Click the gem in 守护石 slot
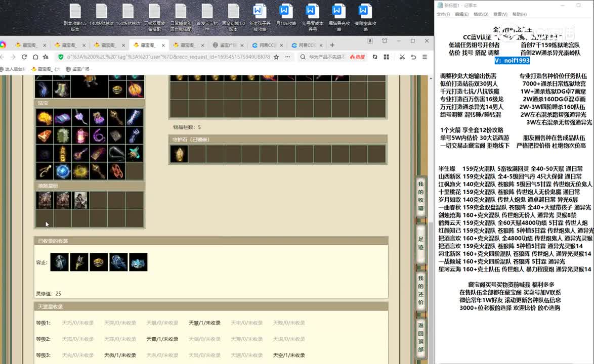 tap(179, 154)
